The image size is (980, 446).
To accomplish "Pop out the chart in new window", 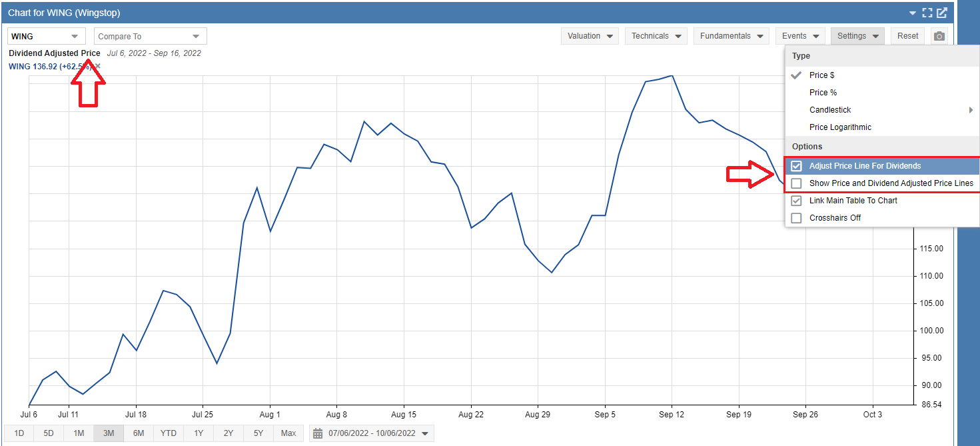I will (942, 13).
